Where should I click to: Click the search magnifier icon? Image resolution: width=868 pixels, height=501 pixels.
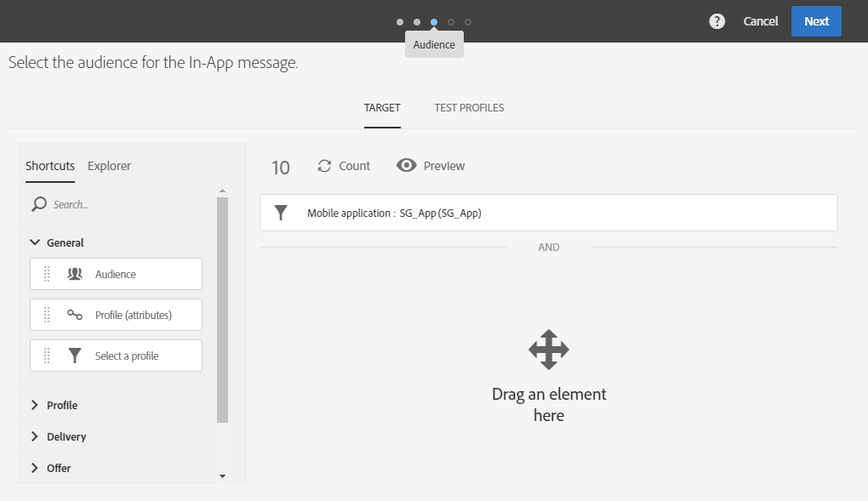click(x=39, y=204)
